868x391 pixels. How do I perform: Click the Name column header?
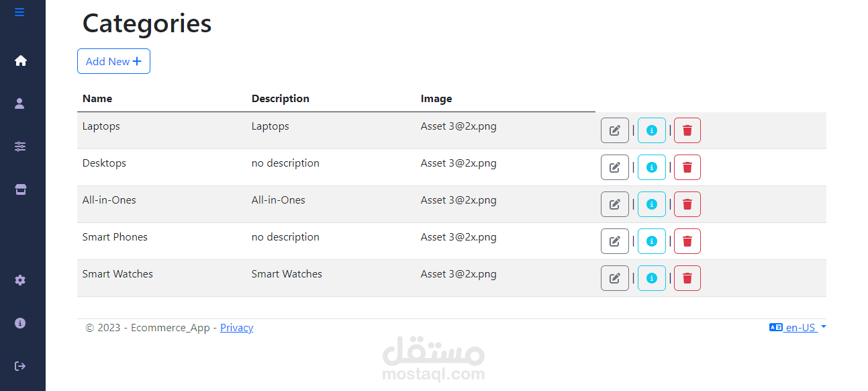(x=97, y=99)
